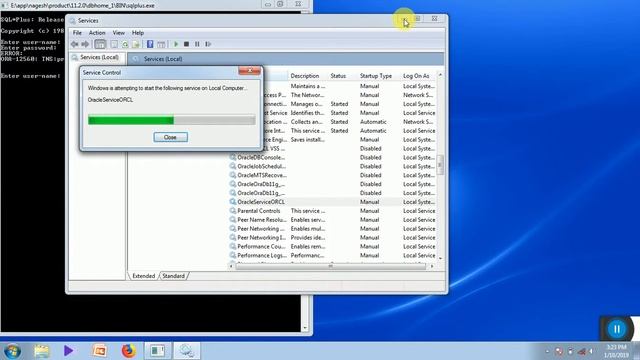The width and height of the screenshot is (640, 360).
Task: Select the Peer Name Resolu... service row
Action: (x=332, y=220)
